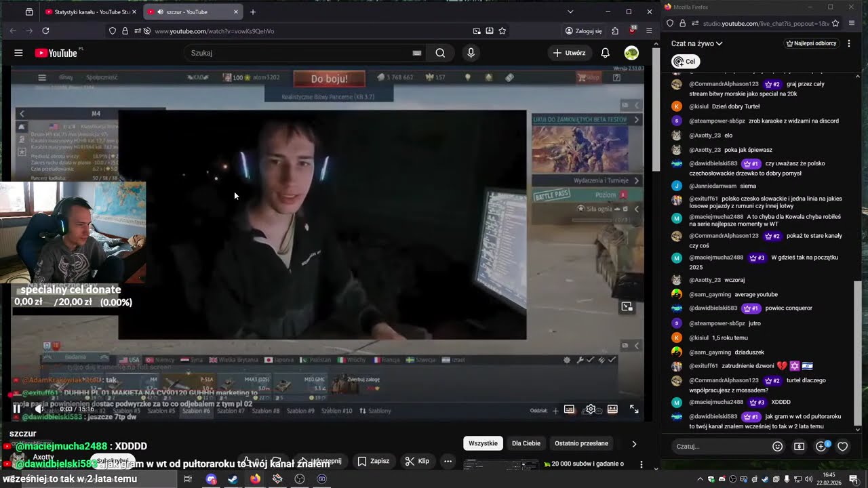This screenshot has height=488, width=868.
Task: Open a new browser tab
Action: point(253,12)
